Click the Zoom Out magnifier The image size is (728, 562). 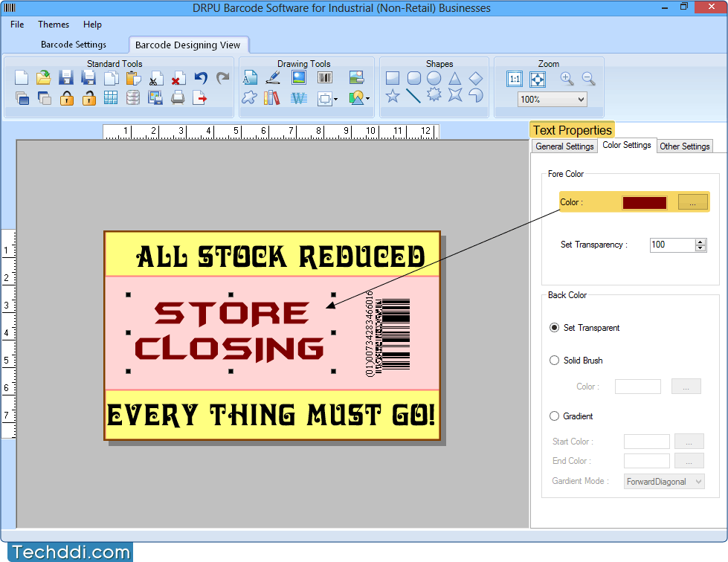coord(589,79)
